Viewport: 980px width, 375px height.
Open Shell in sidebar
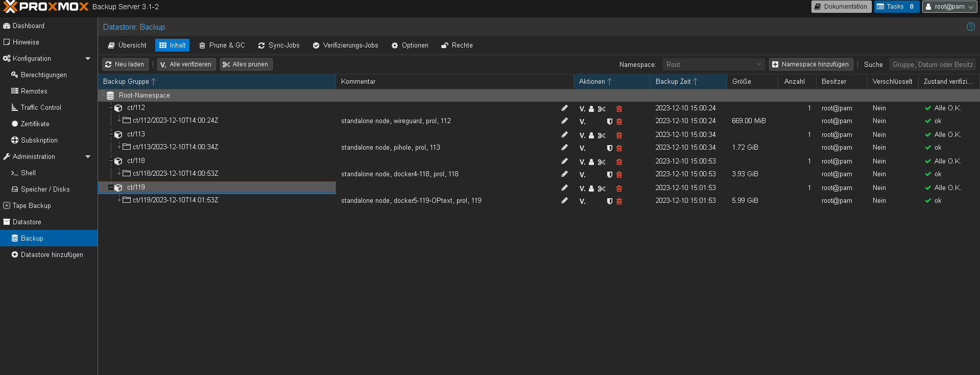(49, 173)
